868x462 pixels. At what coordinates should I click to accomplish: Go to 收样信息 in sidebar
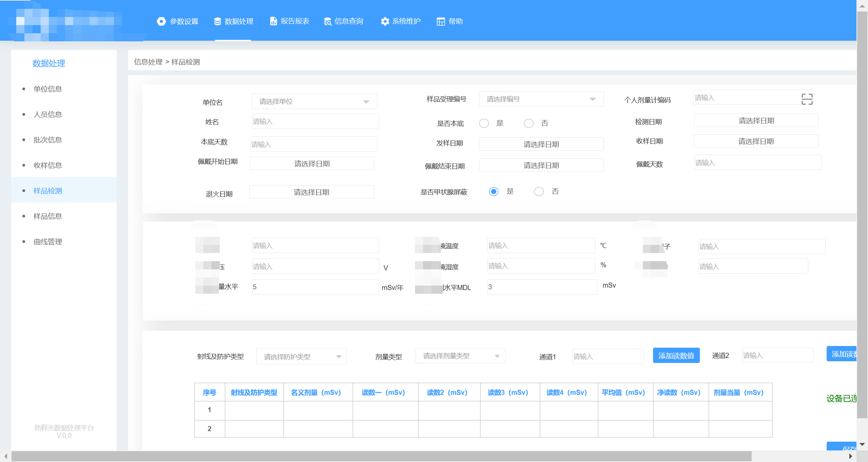(x=64, y=165)
